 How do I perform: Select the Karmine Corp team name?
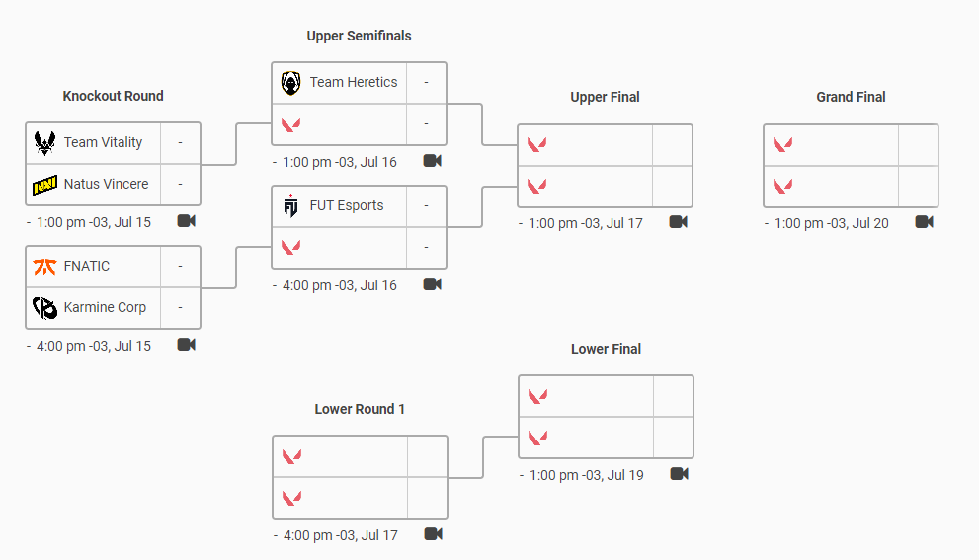pos(105,308)
